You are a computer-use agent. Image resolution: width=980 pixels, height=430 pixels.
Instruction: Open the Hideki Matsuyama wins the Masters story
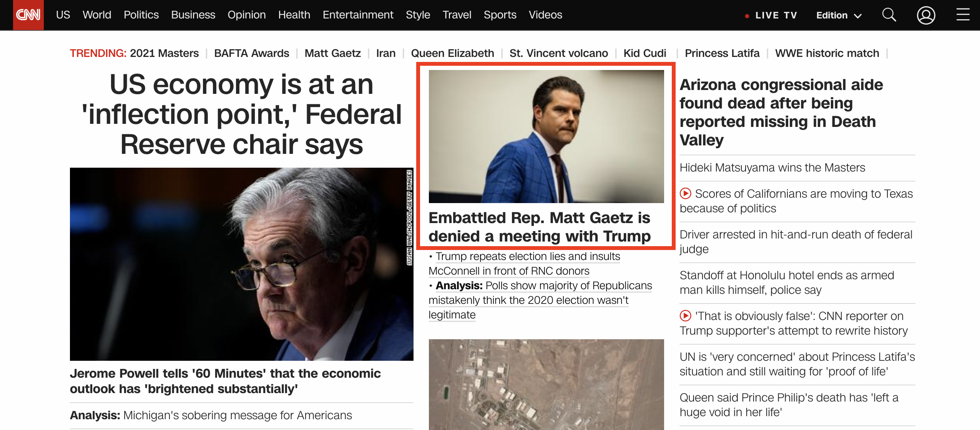[x=772, y=168]
